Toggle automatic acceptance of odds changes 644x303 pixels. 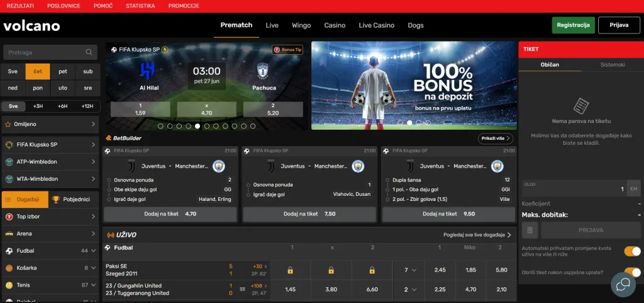(x=632, y=251)
